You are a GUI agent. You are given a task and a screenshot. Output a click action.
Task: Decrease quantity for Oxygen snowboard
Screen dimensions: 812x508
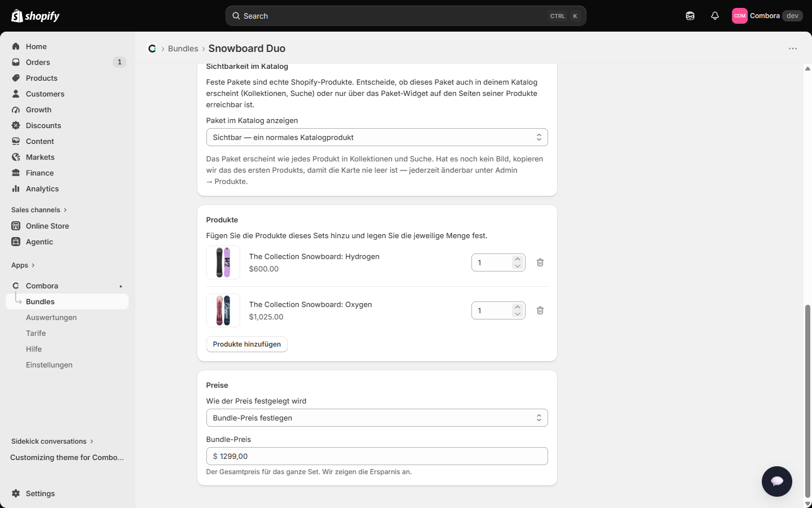(518, 314)
